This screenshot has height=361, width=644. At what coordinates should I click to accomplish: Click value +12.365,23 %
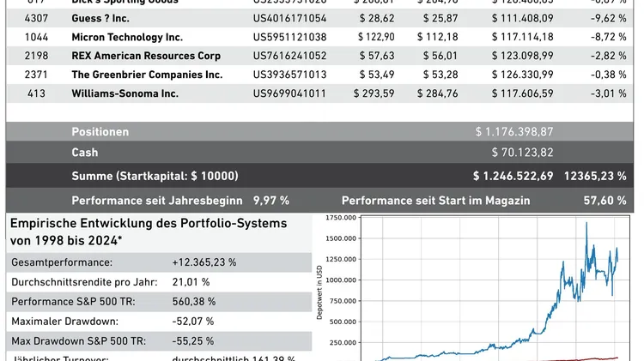click(204, 262)
